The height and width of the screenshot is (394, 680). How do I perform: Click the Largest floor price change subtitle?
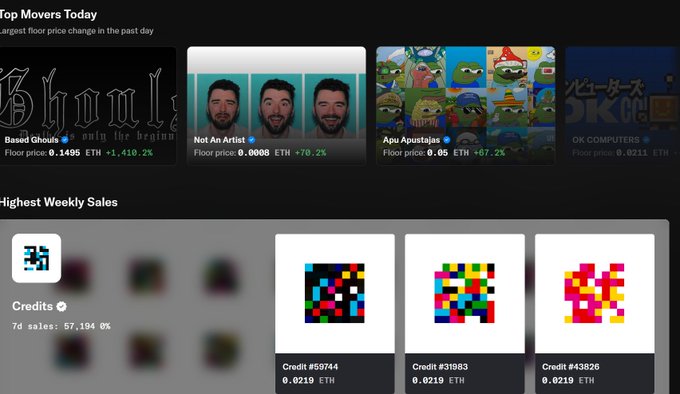[x=76, y=31]
